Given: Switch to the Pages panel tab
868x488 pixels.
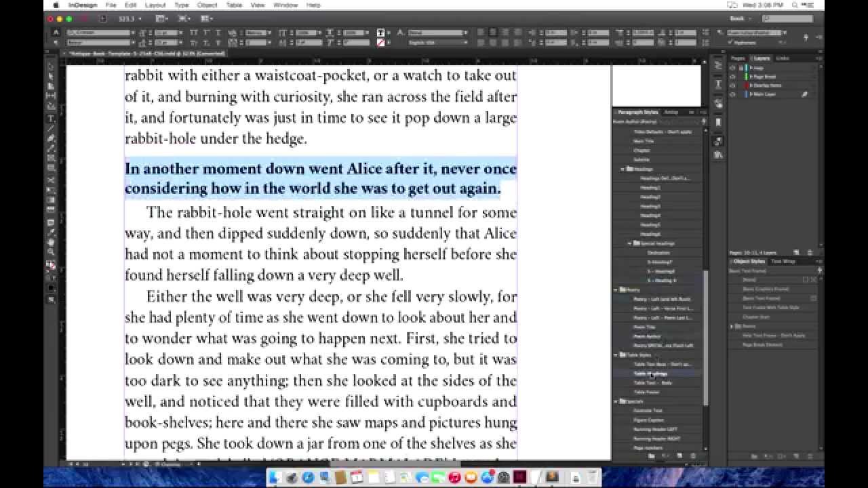Looking at the screenshot, I should click(x=738, y=58).
